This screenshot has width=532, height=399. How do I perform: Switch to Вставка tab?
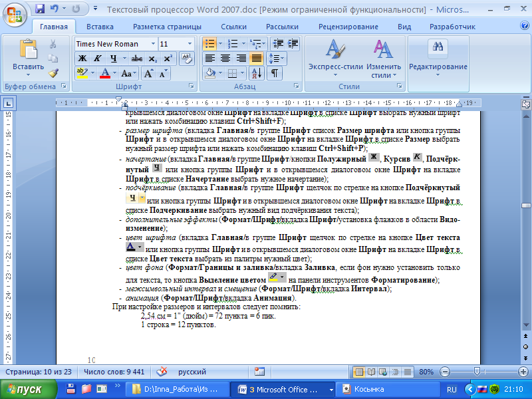coord(100,27)
